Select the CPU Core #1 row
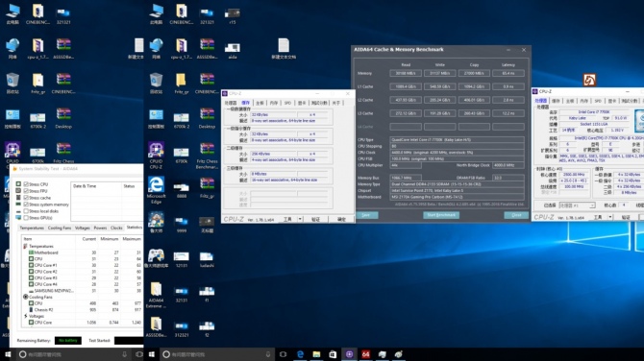644x361 pixels. point(82,265)
